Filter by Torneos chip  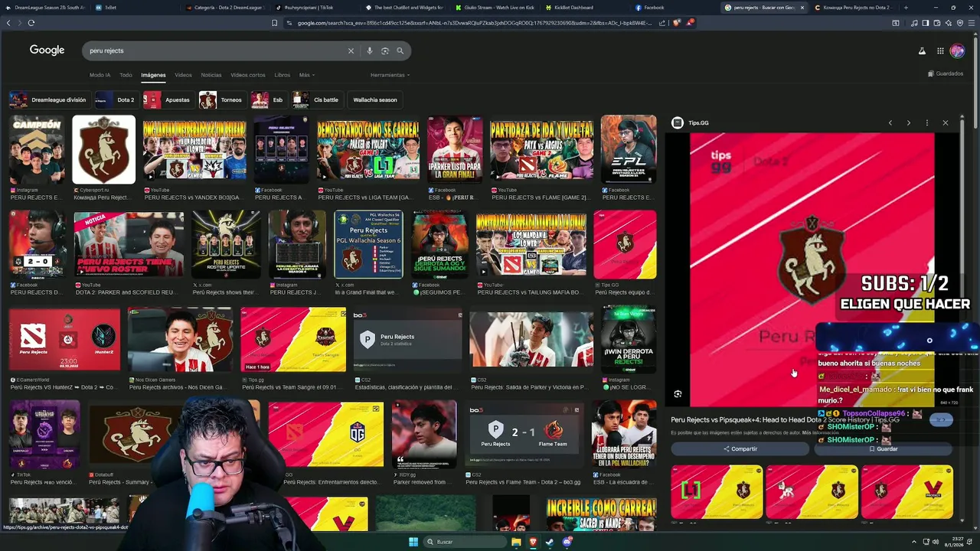point(222,99)
